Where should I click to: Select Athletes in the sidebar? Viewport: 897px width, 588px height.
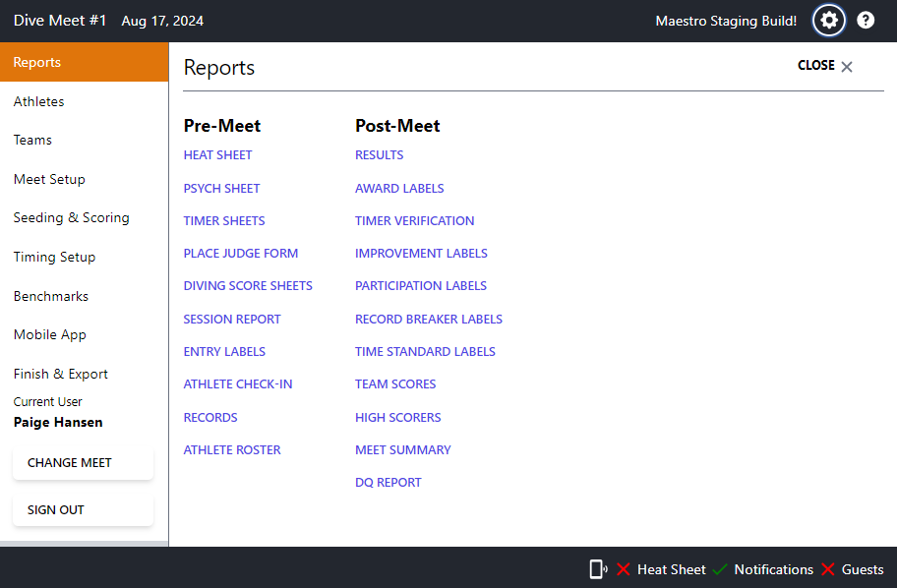tap(39, 101)
